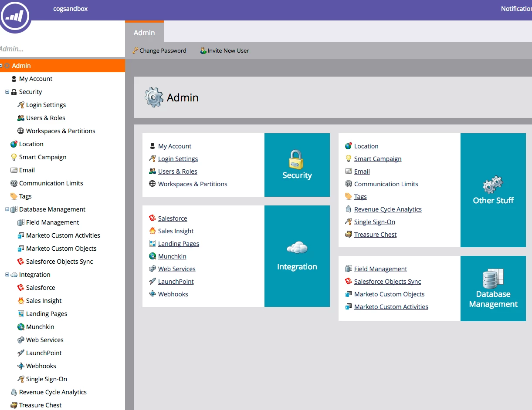Click the LaunchPoint rocket icon in sidebar
This screenshot has width=532, height=410.
[x=21, y=353]
